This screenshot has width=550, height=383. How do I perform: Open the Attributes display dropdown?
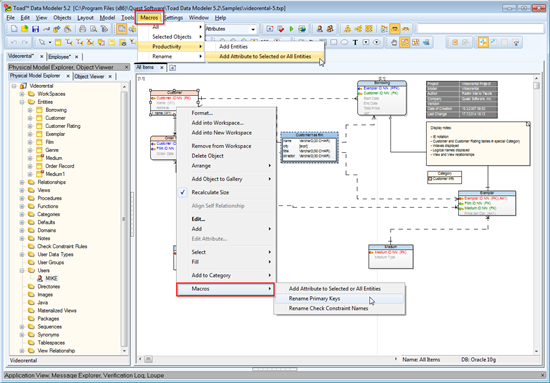click(253, 29)
